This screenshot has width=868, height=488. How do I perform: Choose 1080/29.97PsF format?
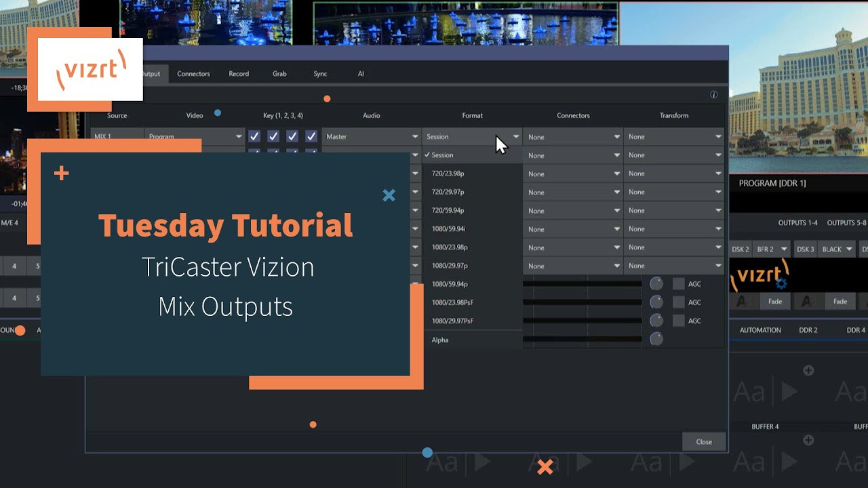[472, 321]
